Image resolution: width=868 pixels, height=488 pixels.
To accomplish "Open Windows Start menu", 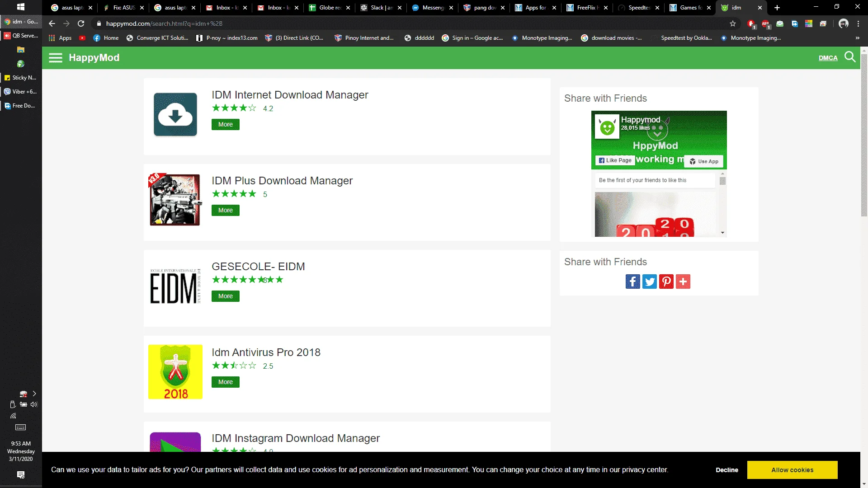I will 21,7.
